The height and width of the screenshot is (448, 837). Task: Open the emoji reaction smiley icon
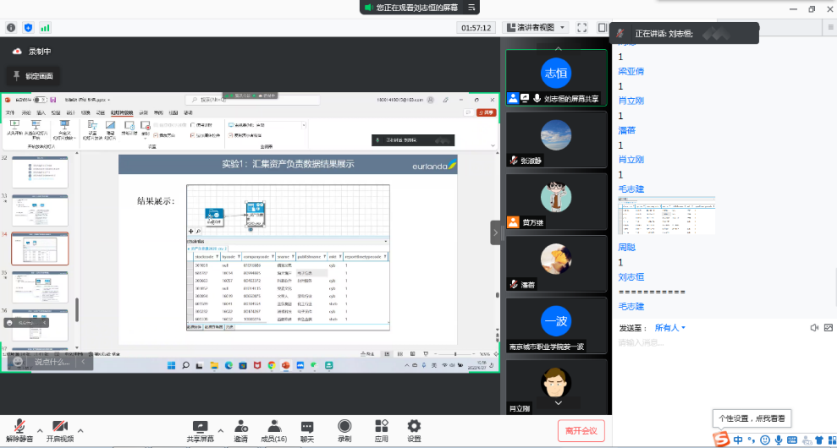point(17,361)
